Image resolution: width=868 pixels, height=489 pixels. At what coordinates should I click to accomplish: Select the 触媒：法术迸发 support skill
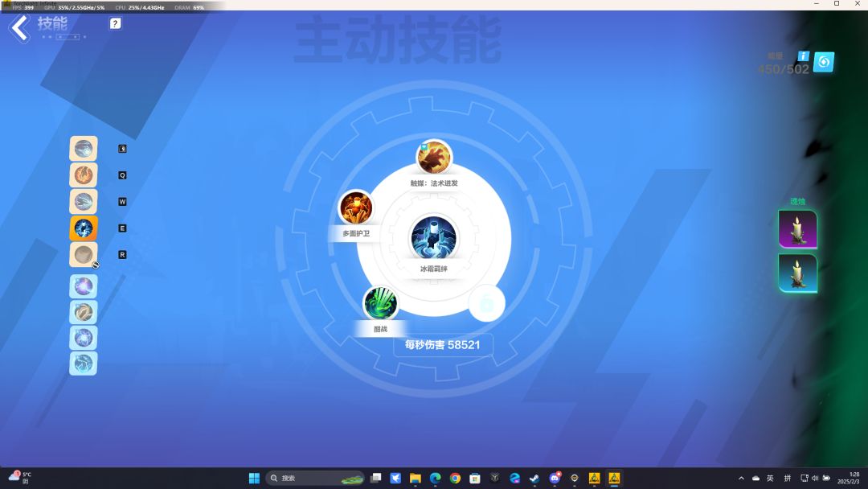[x=434, y=158]
